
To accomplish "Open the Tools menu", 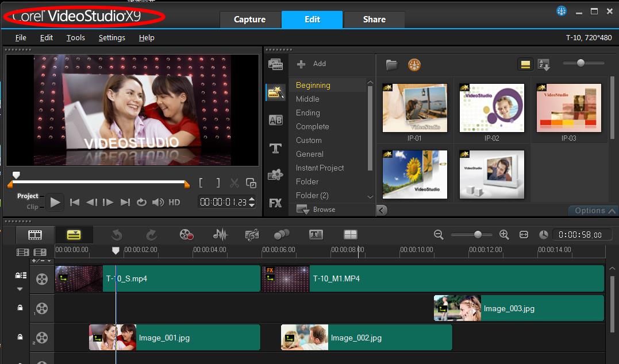I will coord(75,38).
